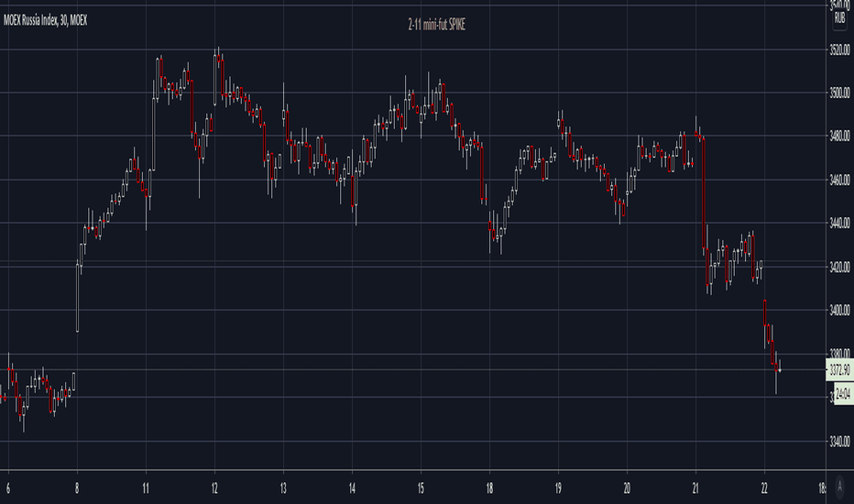
Task: Click the 3420.00 price axis label
Action: [x=839, y=267]
